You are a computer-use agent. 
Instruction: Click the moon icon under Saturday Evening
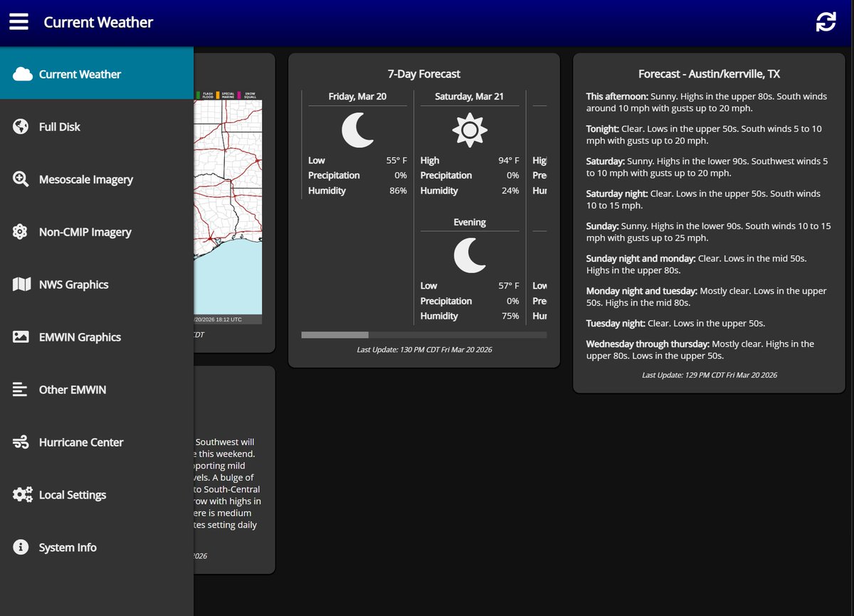pyautogui.click(x=470, y=255)
